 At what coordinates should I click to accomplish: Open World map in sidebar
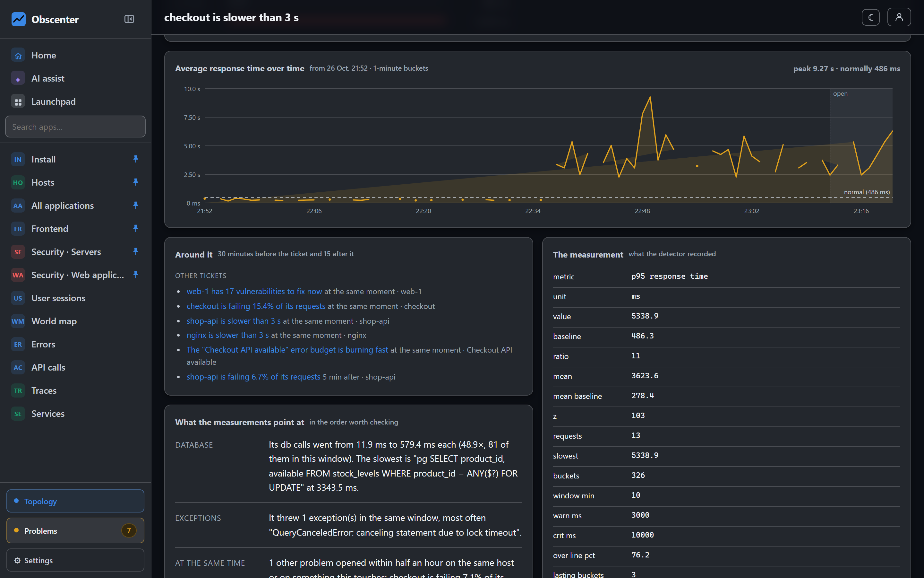click(x=75, y=321)
